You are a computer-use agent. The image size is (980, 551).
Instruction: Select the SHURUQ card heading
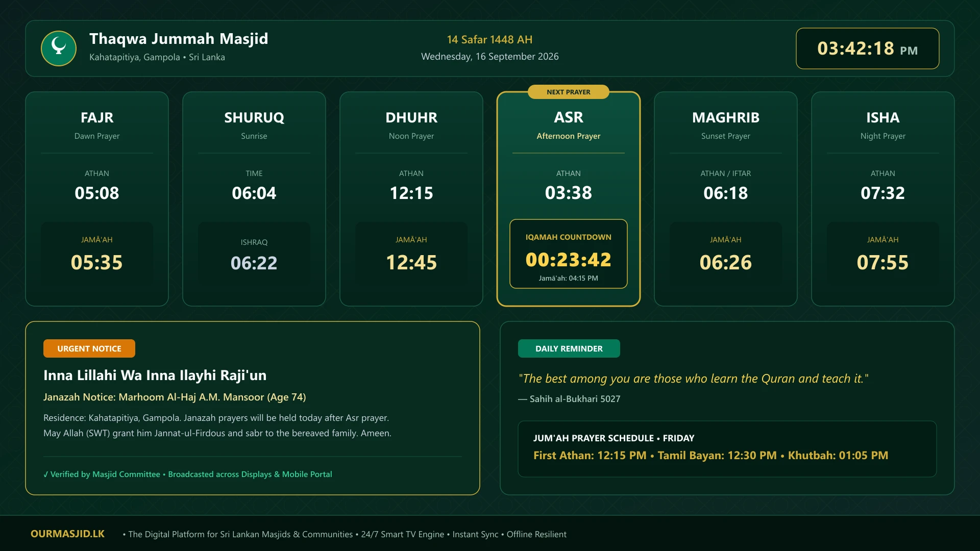tap(254, 117)
